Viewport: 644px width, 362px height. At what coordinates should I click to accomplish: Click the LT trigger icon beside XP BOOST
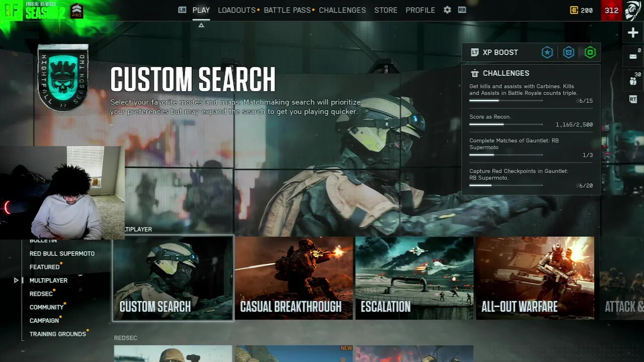tap(474, 52)
